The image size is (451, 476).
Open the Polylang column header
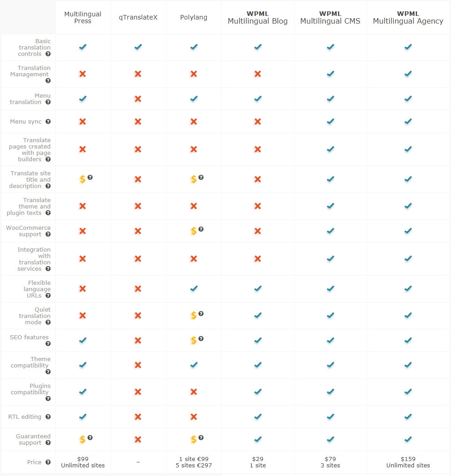(194, 17)
